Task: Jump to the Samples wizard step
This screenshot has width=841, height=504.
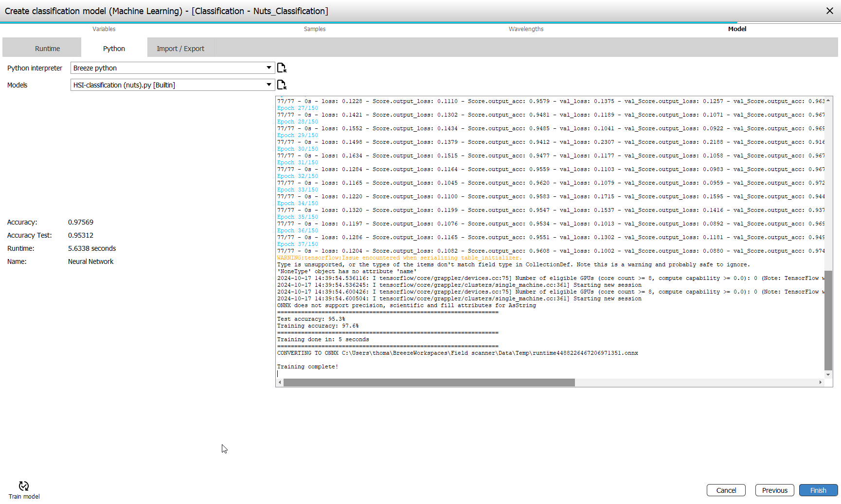Action: (315, 29)
